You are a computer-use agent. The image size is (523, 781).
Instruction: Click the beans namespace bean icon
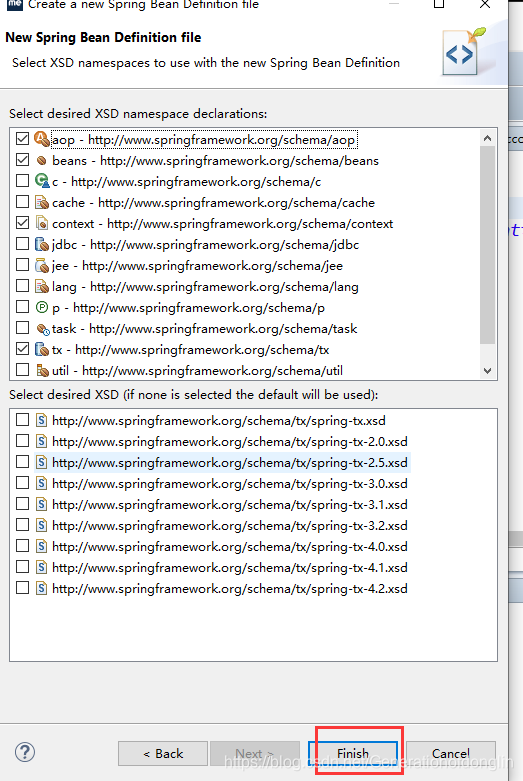tap(42, 160)
